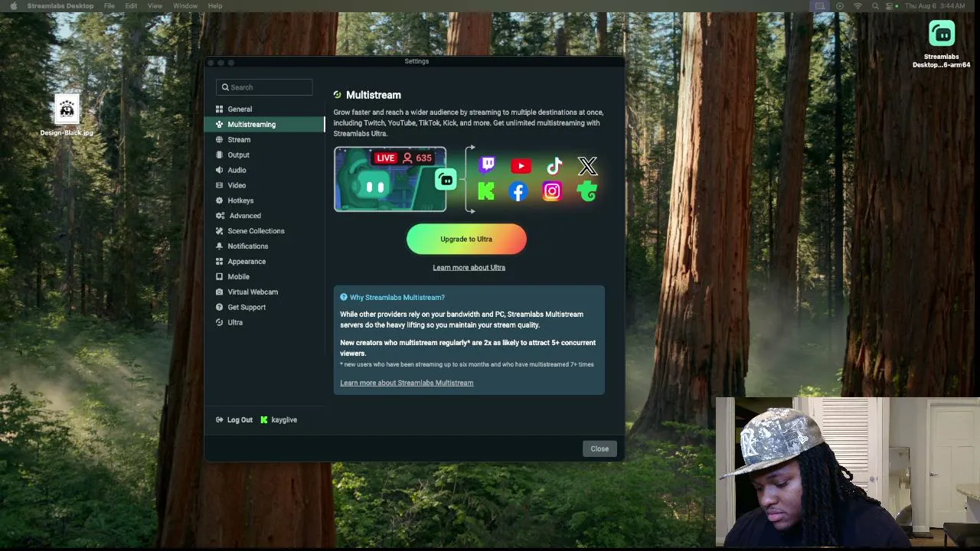980x551 pixels.
Task: Open the Ultra settings section
Action: click(264, 323)
